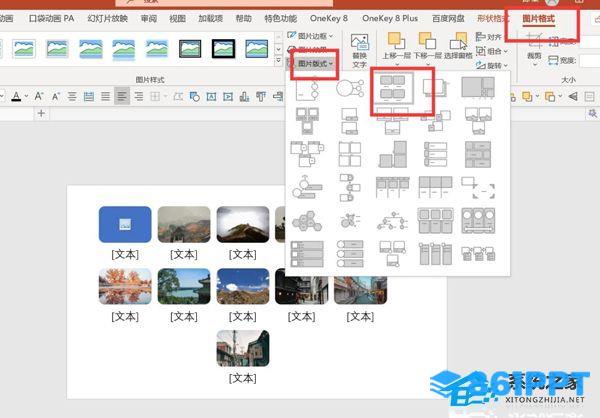The height and width of the screenshot is (418, 600).
Task: Choose the three vertical columns layout
Action: pos(435,254)
